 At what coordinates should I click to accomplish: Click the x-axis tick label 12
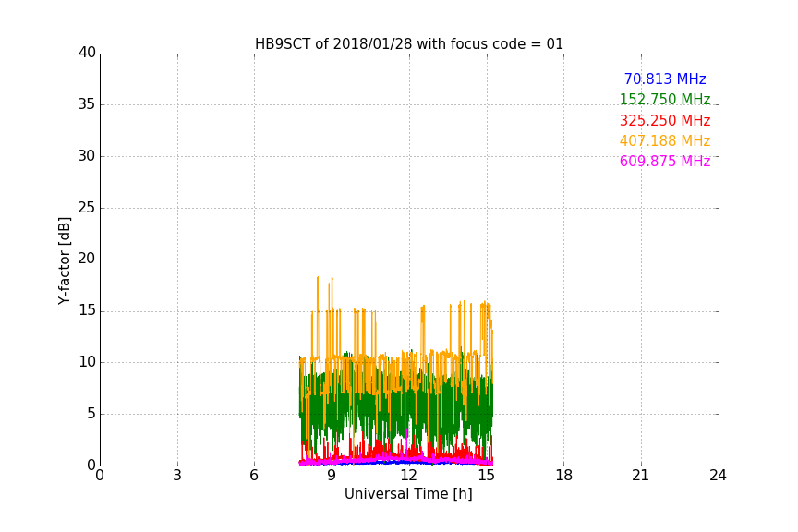tap(408, 476)
